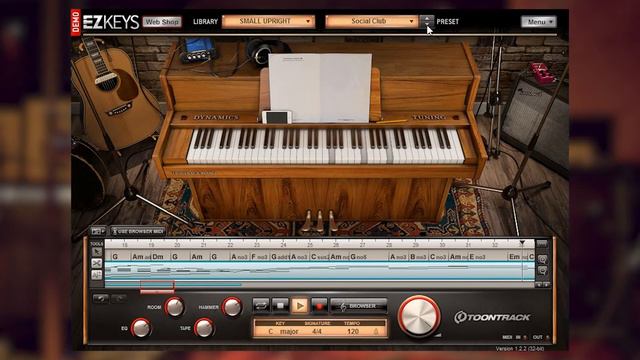Click the small button above the zoom icons
This screenshot has width=640, height=360.
[542, 244]
